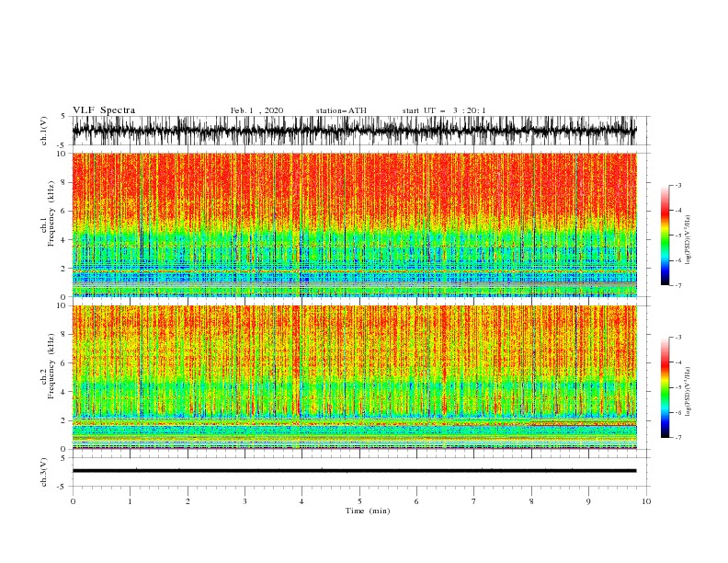Click the lower PSD color scale bar
The image size is (728, 563).
pos(665,387)
